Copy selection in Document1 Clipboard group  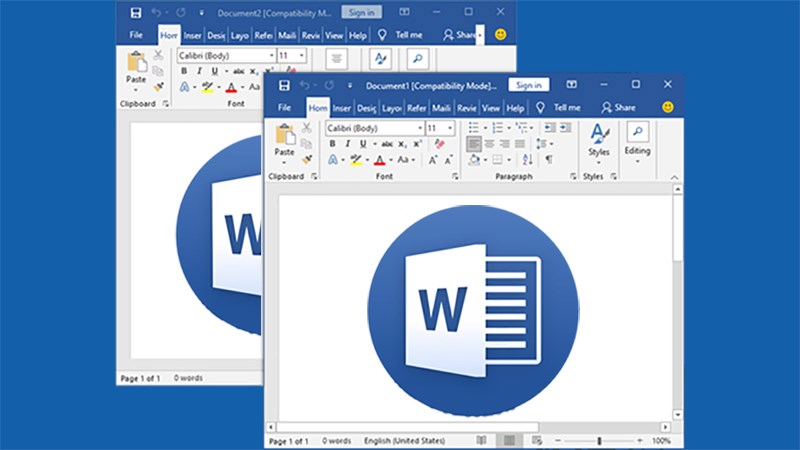[x=306, y=144]
